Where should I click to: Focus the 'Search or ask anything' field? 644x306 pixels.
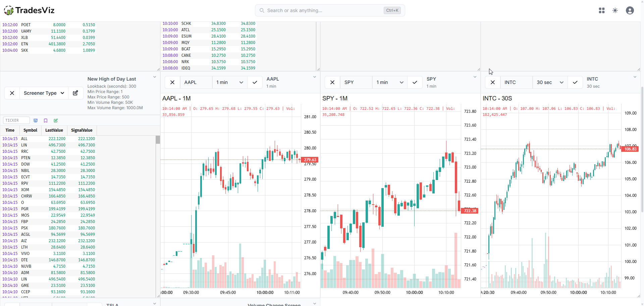point(330,10)
